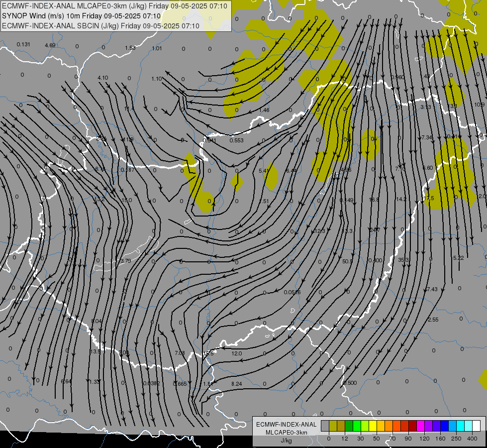Click the 'ECMWF-INDEX-ANAL SBCIN (J/kg)' header line
487x448 pixels.
tap(100, 26)
